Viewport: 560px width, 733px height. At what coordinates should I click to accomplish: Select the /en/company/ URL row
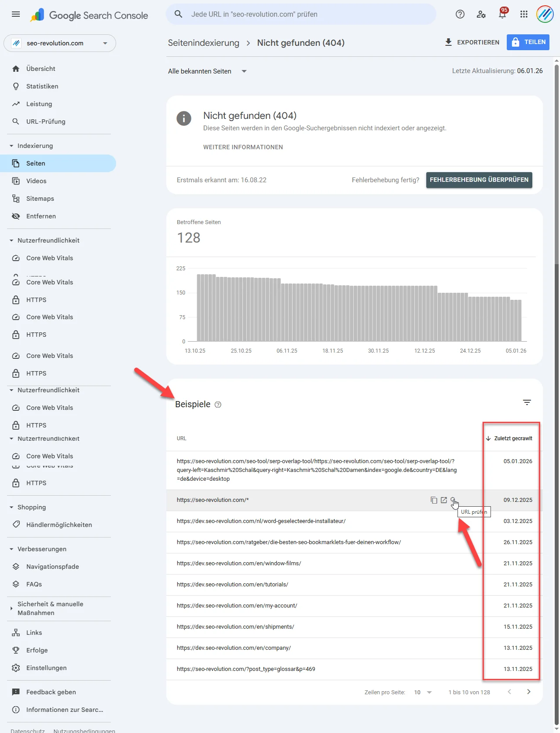coord(355,648)
